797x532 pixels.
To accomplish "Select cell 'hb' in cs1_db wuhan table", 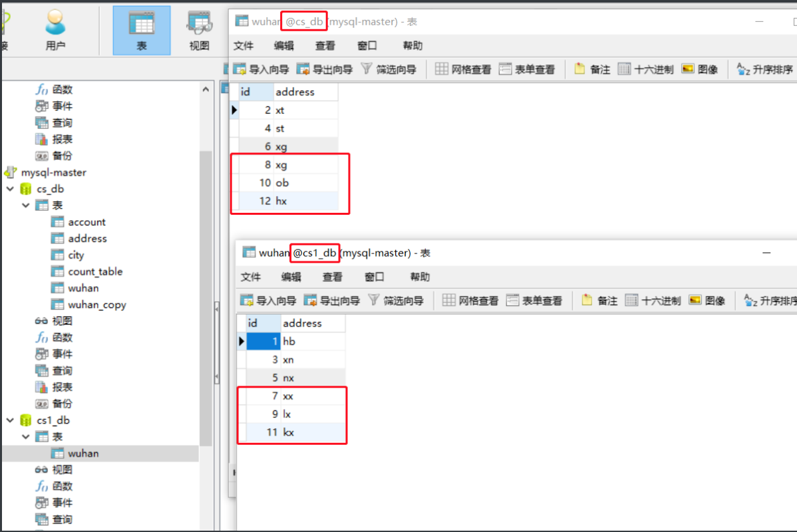I will [x=313, y=341].
